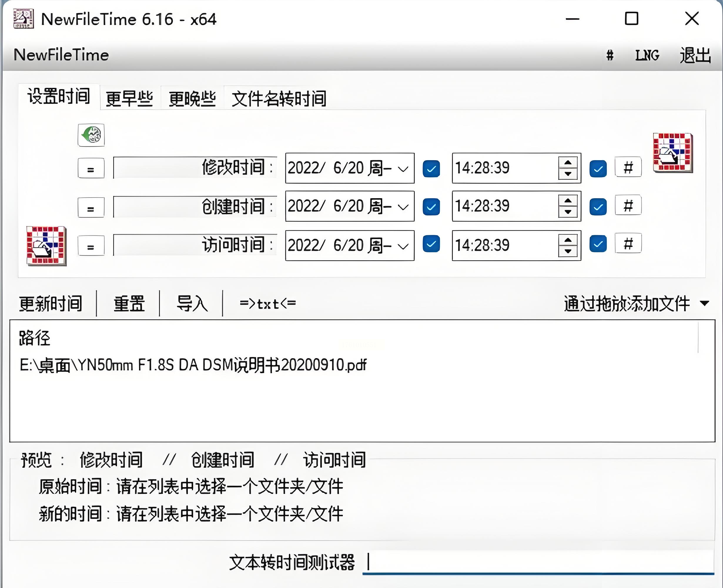
Task: Click the 重置 button
Action: [x=129, y=303]
